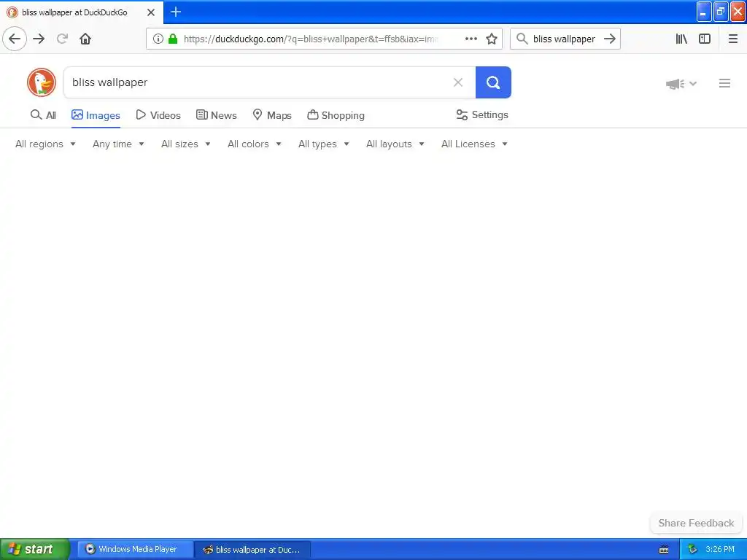The image size is (747, 560).
Task: Focus the Firefox bliss wallpaper search box
Action: 564,39
